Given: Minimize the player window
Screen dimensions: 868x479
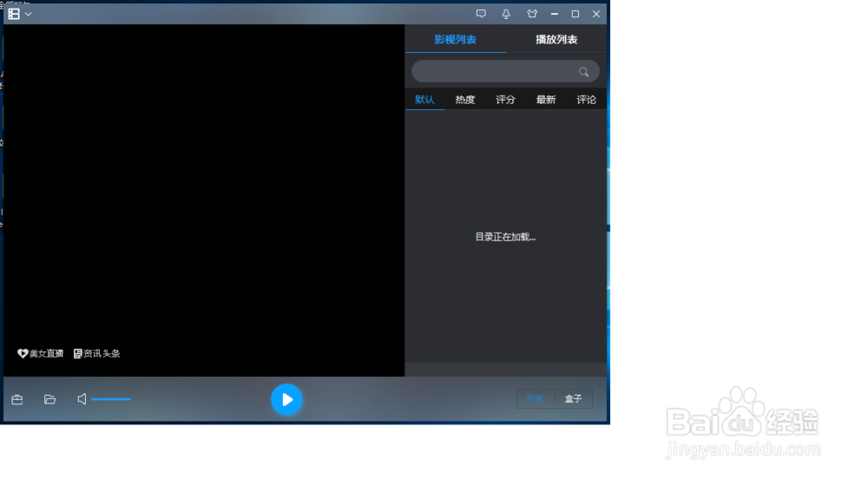Looking at the screenshot, I should click(554, 14).
